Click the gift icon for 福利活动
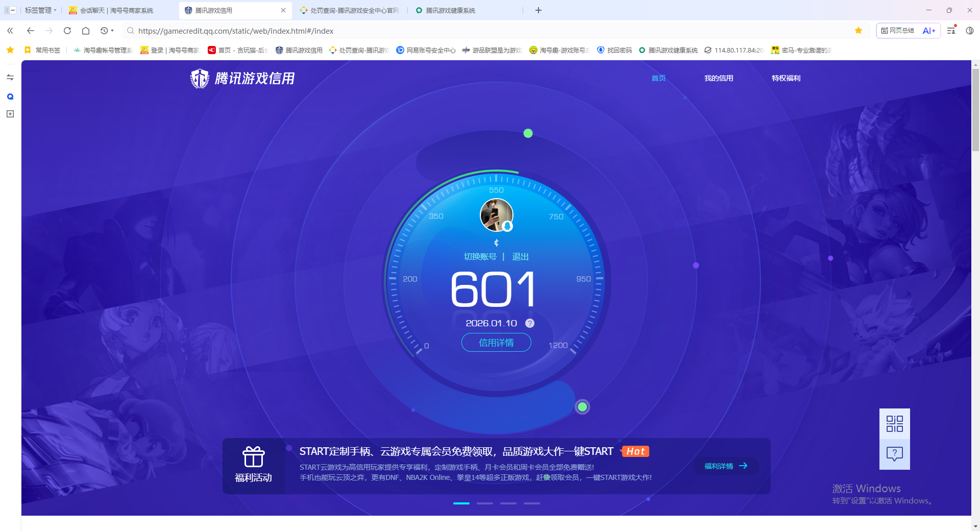 (253, 457)
